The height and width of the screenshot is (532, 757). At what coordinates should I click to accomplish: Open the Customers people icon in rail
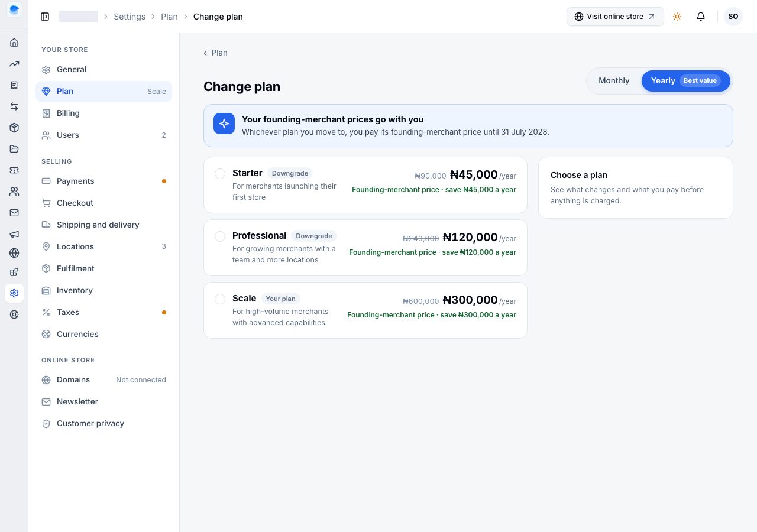pyautogui.click(x=14, y=192)
